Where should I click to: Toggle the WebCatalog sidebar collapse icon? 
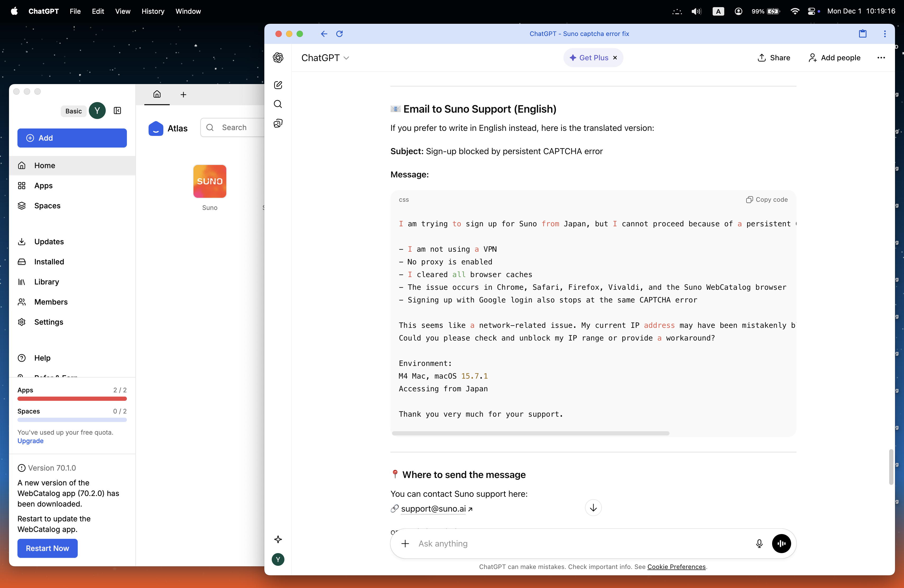pyautogui.click(x=117, y=111)
